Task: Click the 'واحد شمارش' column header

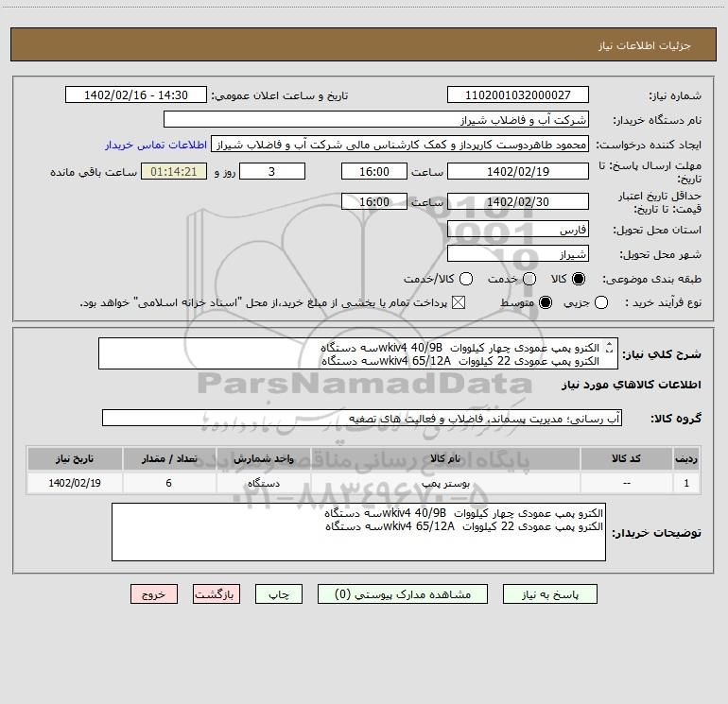Action: point(264,458)
